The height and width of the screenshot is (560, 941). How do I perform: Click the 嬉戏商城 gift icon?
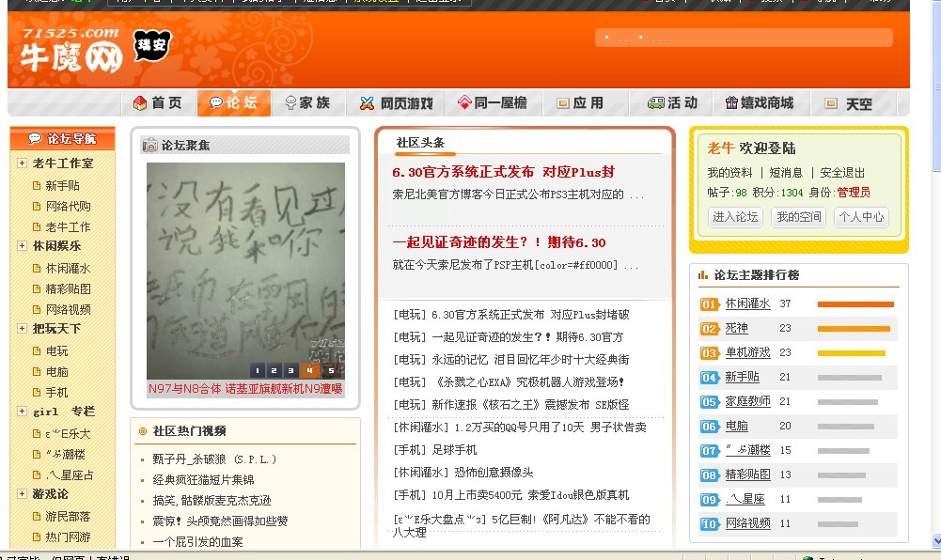tap(731, 103)
